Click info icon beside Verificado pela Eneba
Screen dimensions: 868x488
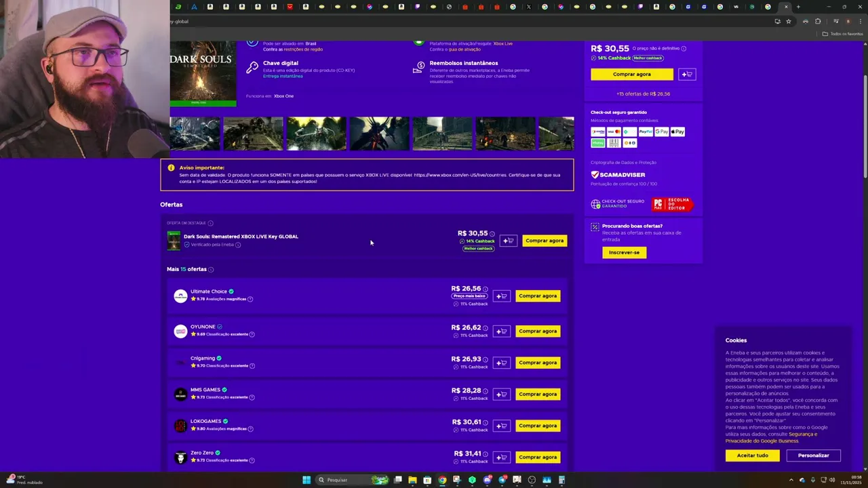click(x=237, y=245)
